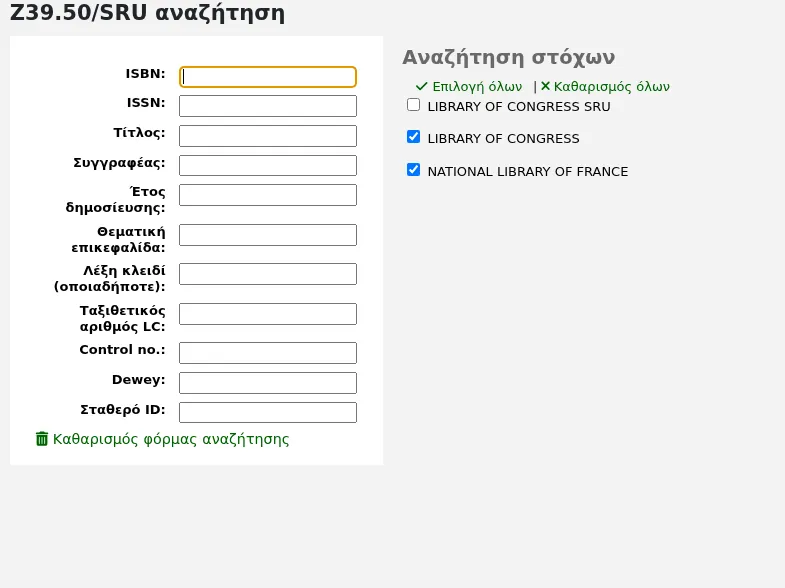Select the Έτος δημοσίευσης input field

tap(268, 195)
